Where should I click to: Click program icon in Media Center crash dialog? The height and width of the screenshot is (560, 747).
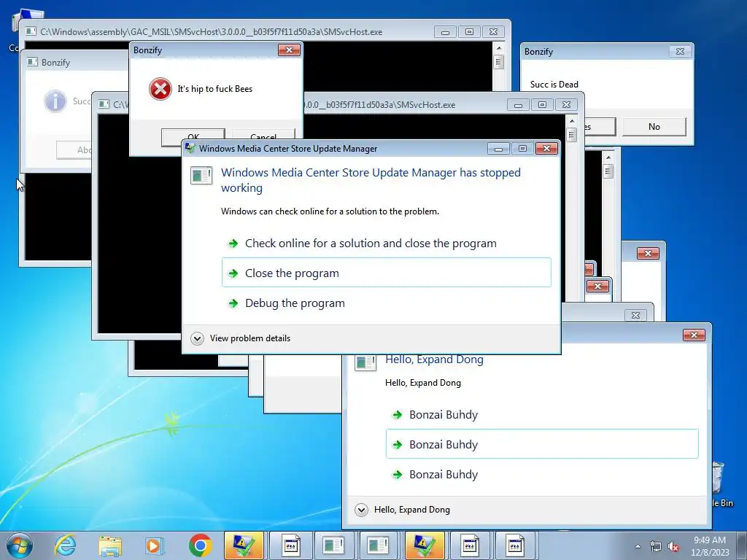pyautogui.click(x=201, y=175)
